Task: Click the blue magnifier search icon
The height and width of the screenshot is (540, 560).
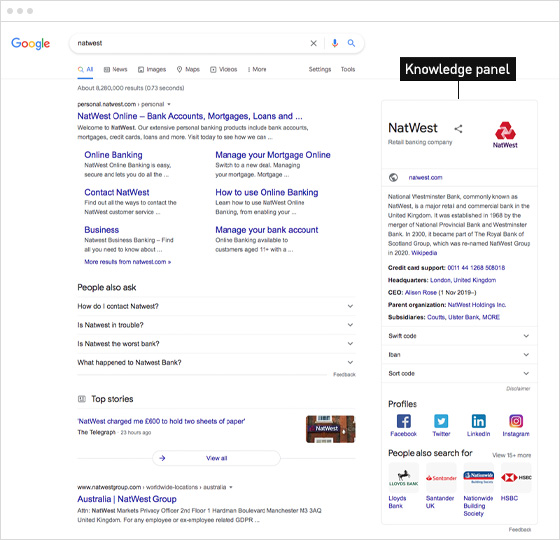Action: (x=351, y=43)
